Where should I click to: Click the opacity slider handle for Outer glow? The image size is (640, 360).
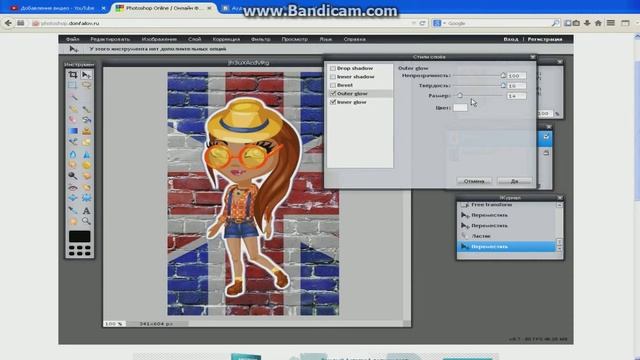pyautogui.click(x=503, y=75)
